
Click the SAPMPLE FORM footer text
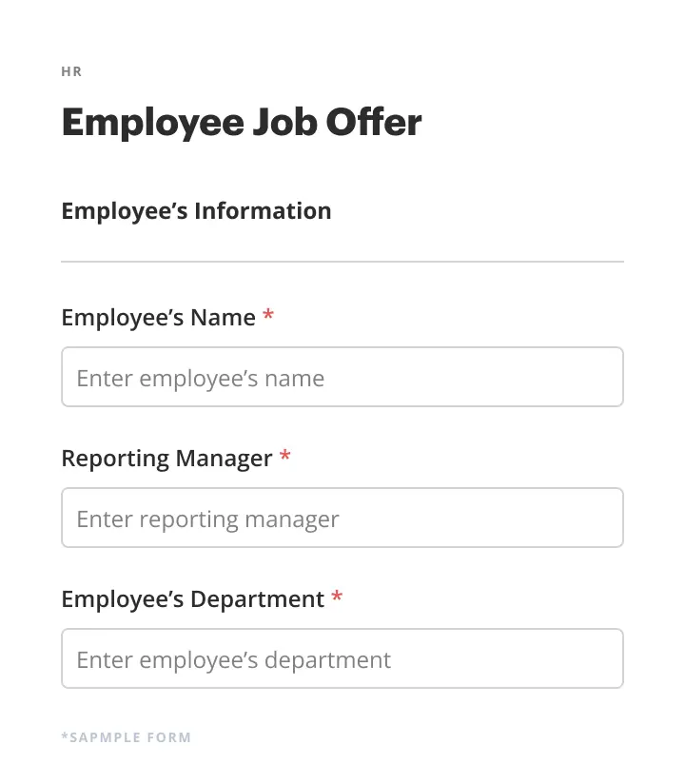pos(127,737)
